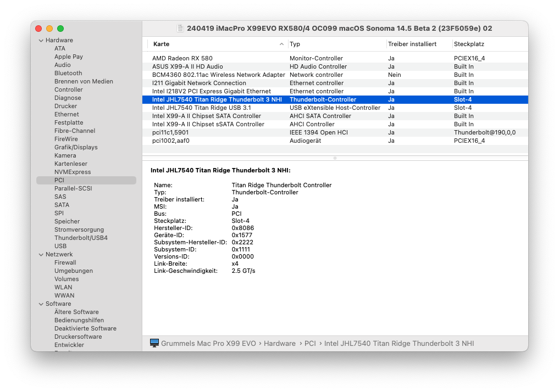Open the Bluetooth sidebar entry
This screenshot has width=559, height=392.
(68, 73)
